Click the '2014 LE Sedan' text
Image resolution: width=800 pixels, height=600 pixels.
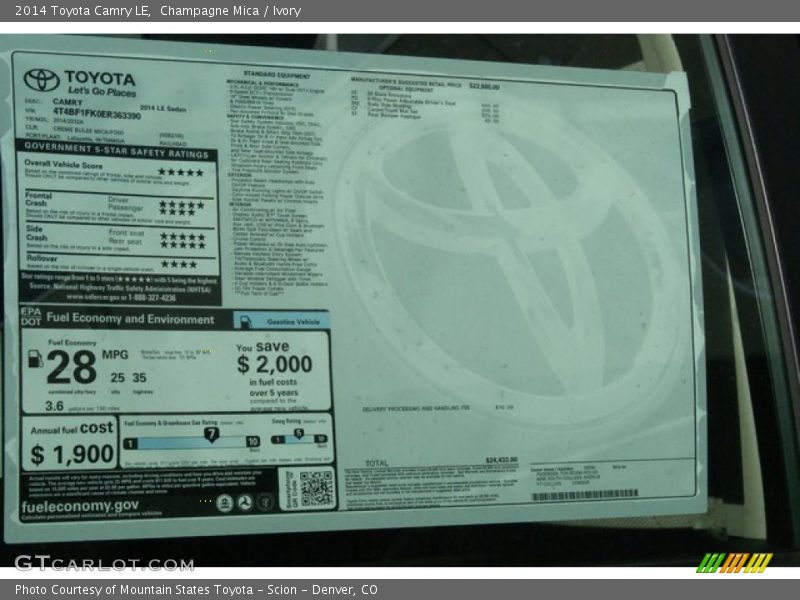pyautogui.click(x=163, y=108)
